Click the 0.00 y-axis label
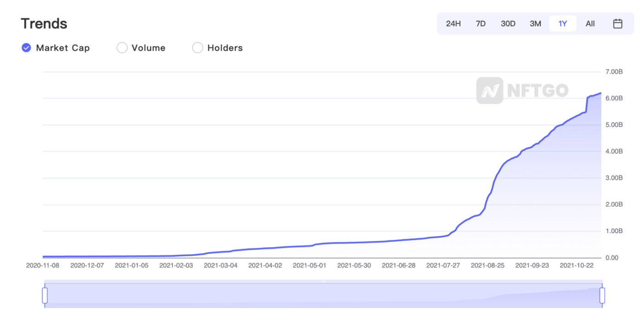Viewport: 644px width, 318px height. coord(611,258)
